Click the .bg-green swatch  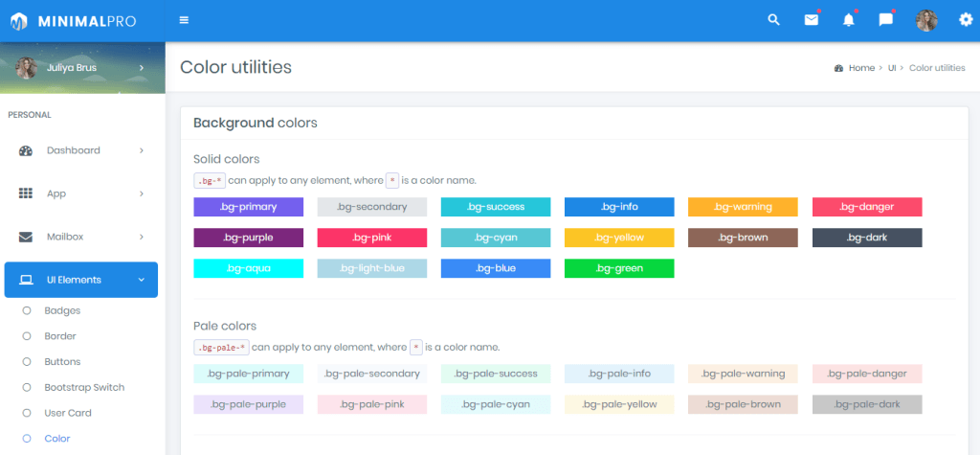(x=619, y=268)
